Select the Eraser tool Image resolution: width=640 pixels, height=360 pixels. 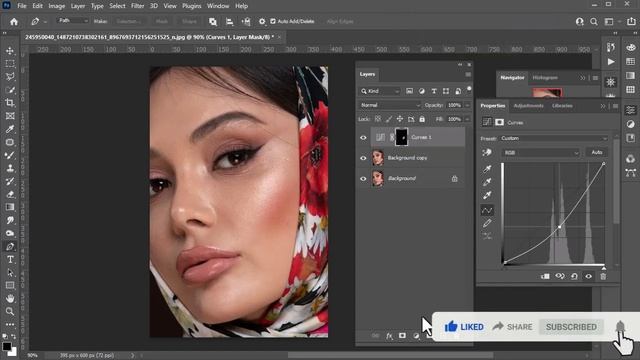click(10, 194)
